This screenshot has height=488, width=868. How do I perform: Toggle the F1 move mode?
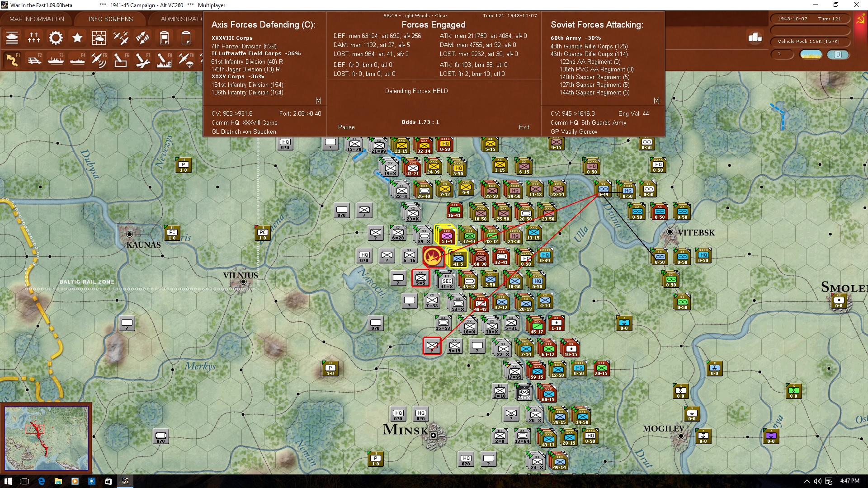(12, 60)
